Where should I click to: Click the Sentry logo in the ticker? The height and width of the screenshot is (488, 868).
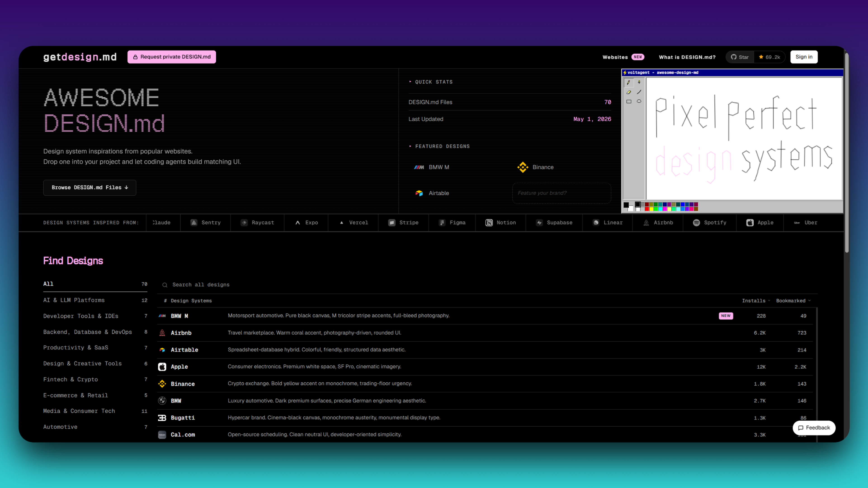pos(194,223)
